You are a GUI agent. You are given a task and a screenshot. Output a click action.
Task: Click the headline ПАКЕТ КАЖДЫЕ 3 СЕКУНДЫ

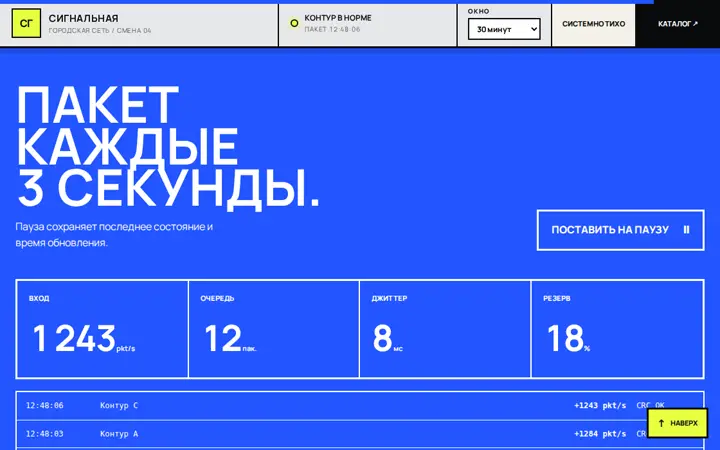pyautogui.click(x=168, y=147)
